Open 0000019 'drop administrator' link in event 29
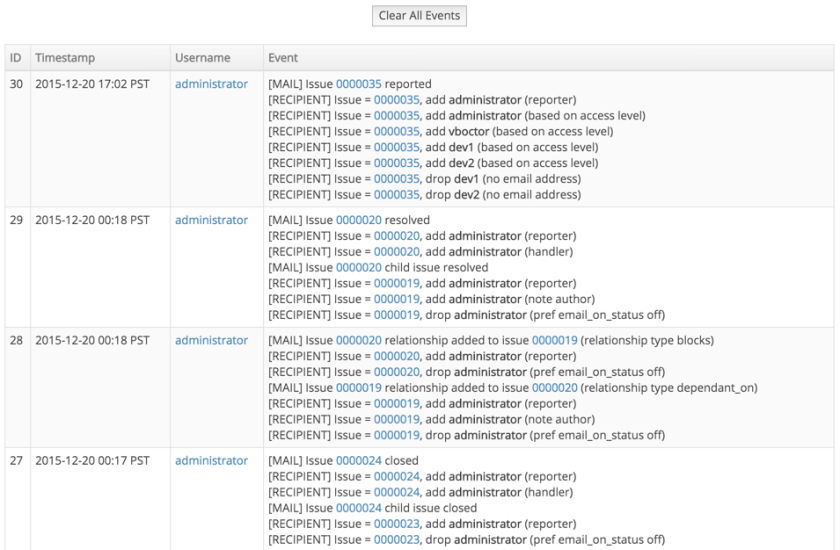 396,315
